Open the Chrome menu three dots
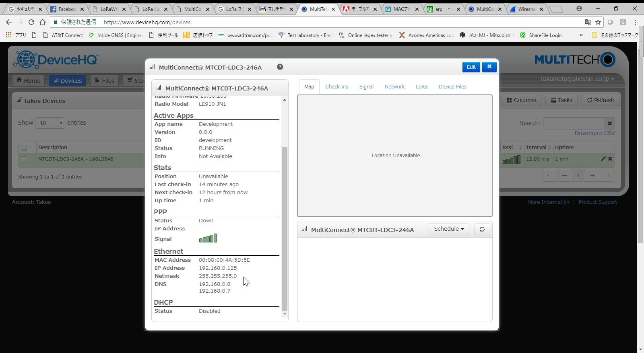The width and height of the screenshot is (644, 353). point(636,22)
